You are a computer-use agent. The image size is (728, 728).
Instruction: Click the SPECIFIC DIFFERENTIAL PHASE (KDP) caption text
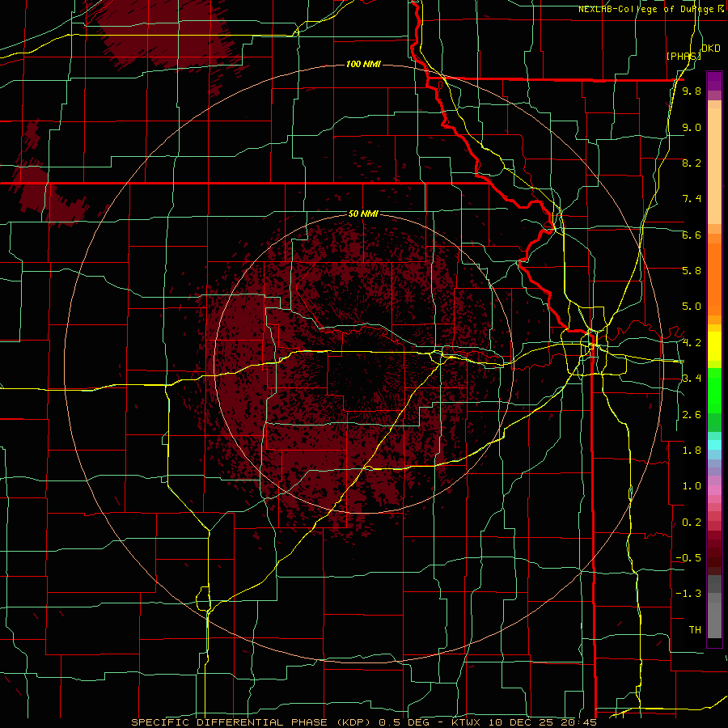click(x=253, y=722)
